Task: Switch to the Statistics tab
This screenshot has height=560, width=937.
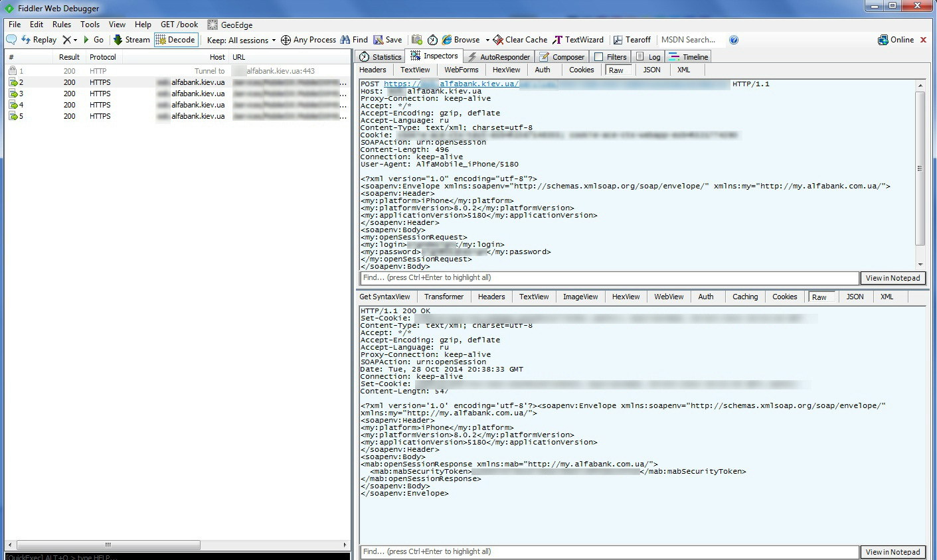Action: 381,57
